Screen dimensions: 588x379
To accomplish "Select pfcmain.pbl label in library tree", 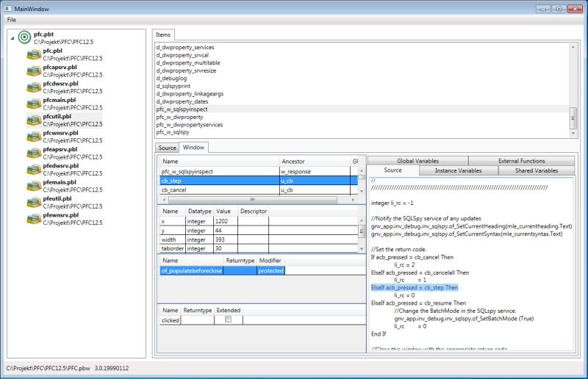I will coord(60,100).
